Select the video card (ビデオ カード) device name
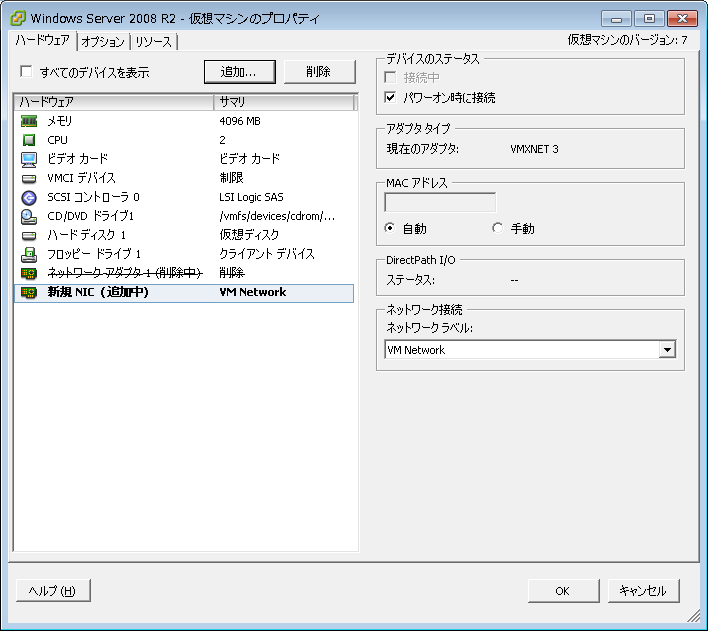This screenshot has width=708, height=631. 78,159
